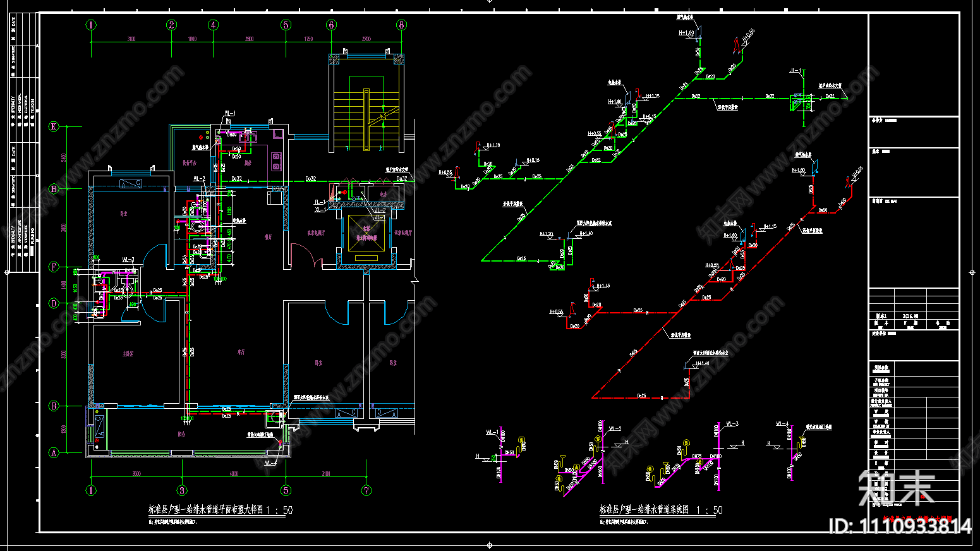Click the 知末 logo

pyautogui.click(x=895, y=488)
